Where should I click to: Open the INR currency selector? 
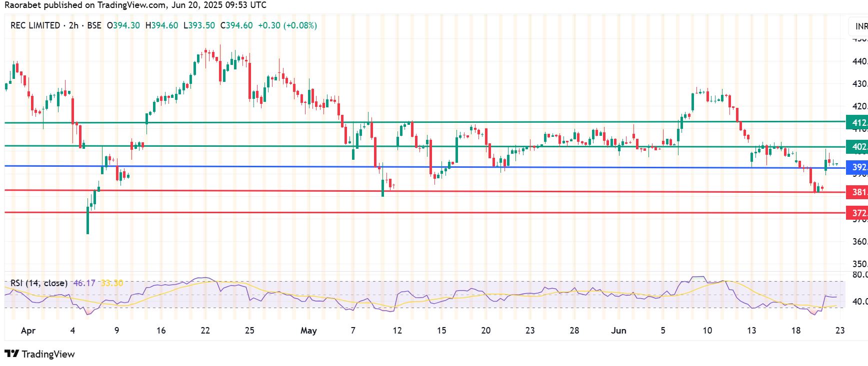point(860,26)
